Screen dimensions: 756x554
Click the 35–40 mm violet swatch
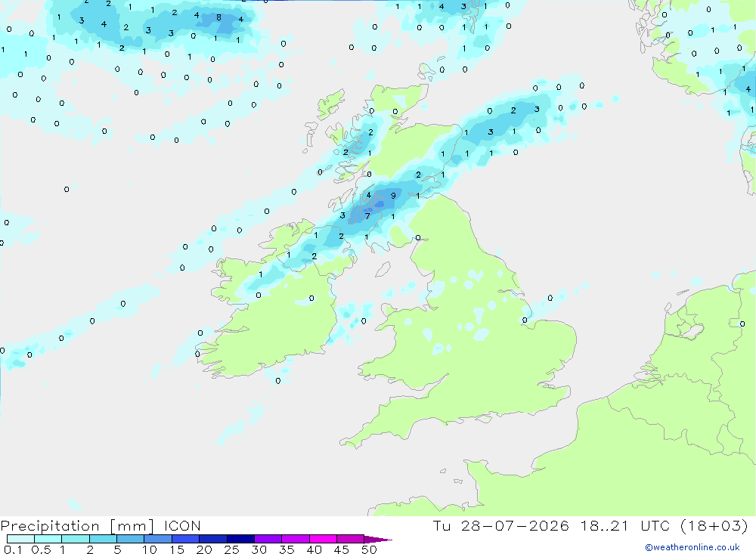(x=296, y=539)
